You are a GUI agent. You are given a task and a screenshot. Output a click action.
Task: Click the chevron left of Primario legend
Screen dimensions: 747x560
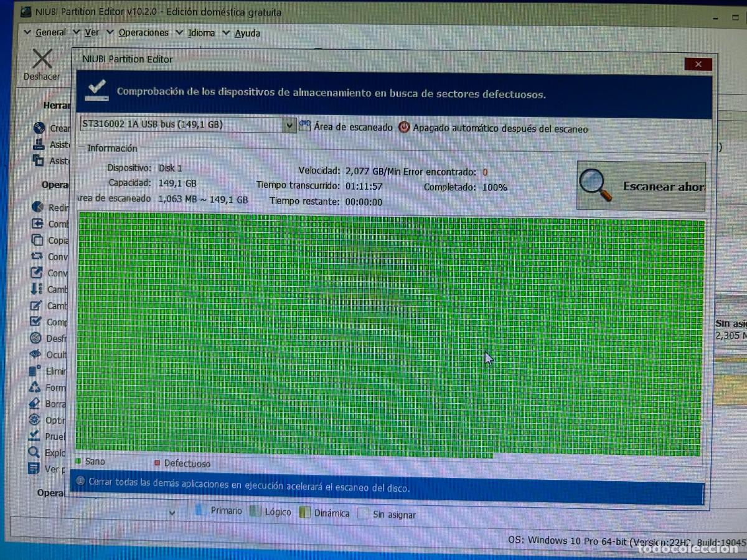click(173, 513)
